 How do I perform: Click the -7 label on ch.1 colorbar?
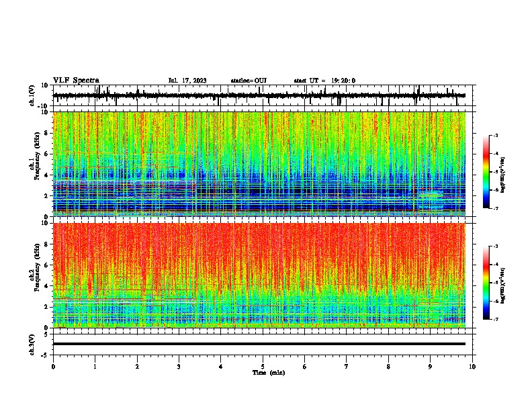[x=496, y=208]
